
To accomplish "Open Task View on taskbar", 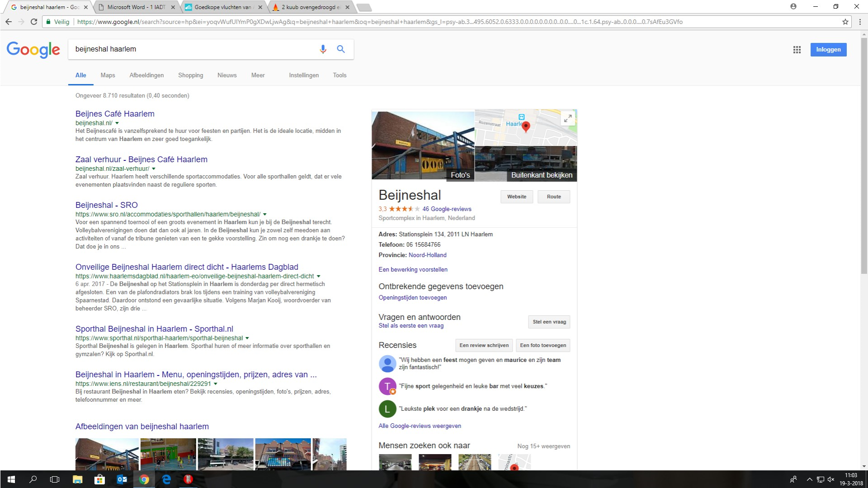I will (x=55, y=479).
